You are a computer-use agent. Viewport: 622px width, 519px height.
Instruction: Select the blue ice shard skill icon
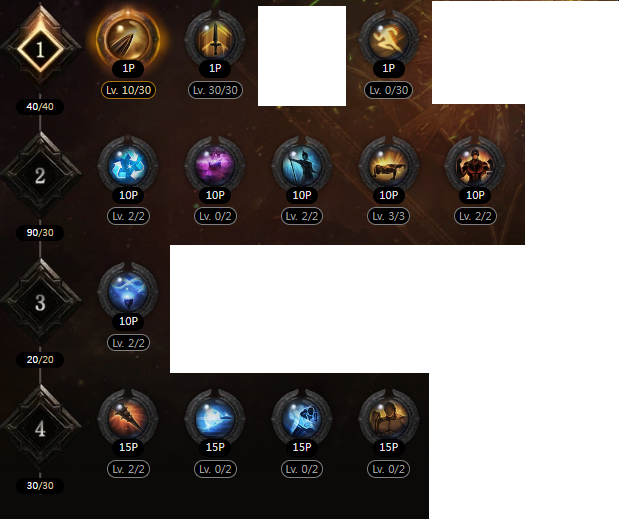pos(215,418)
